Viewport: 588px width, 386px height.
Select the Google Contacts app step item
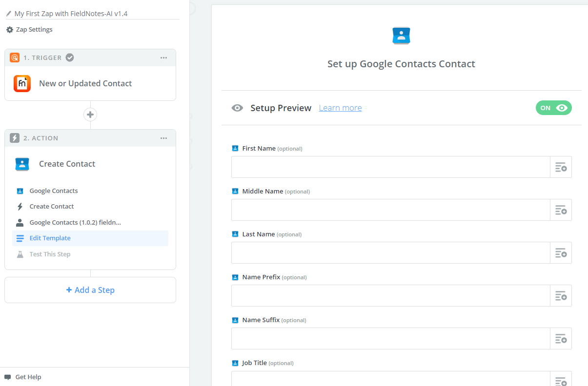(90, 191)
